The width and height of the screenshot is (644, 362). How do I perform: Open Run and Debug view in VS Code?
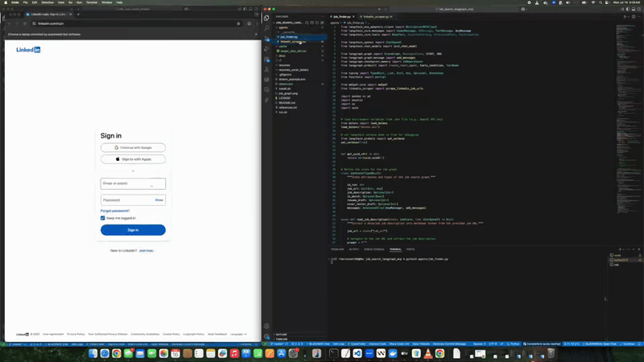(x=266, y=49)
